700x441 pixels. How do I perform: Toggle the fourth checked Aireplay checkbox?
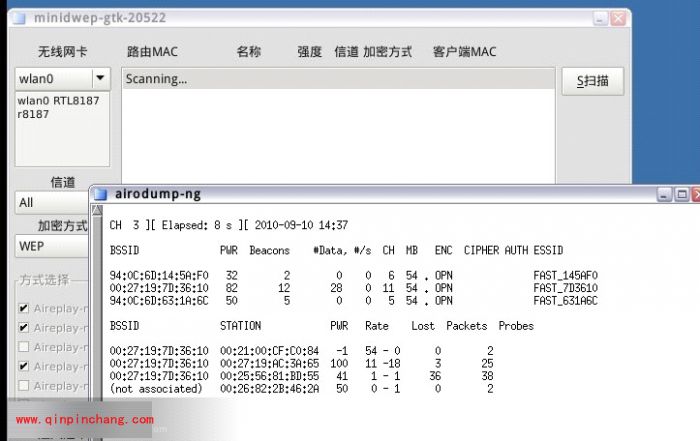24,366
